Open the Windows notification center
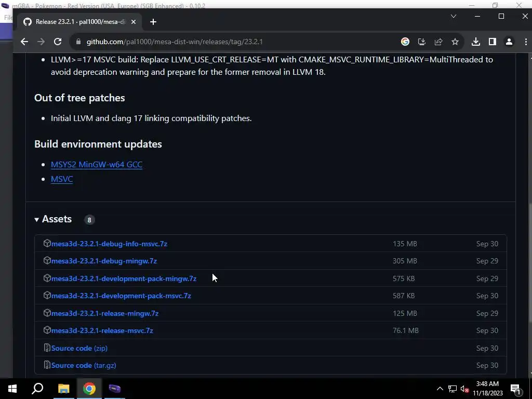This screenshot has width=532, height=399. pos(515,389)
